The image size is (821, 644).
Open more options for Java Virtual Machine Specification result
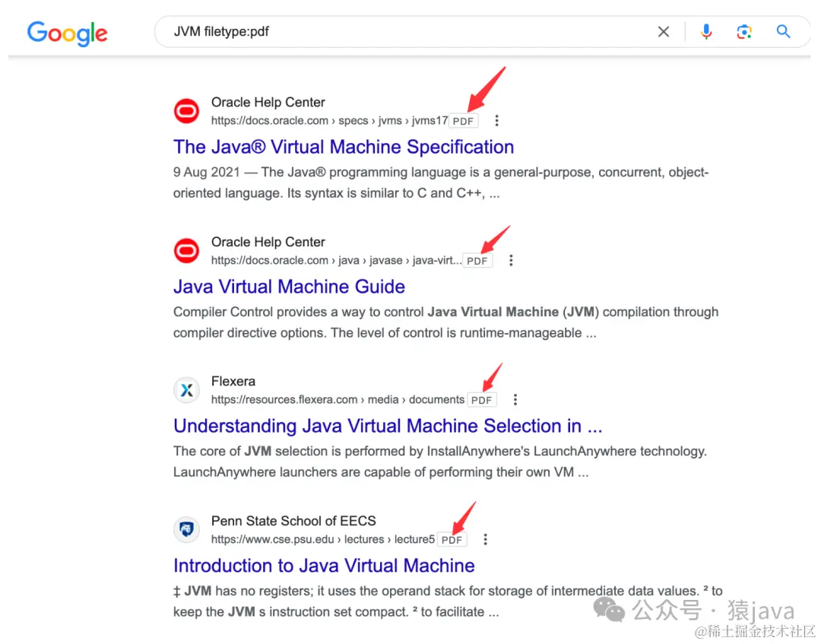tap(496, 120)
